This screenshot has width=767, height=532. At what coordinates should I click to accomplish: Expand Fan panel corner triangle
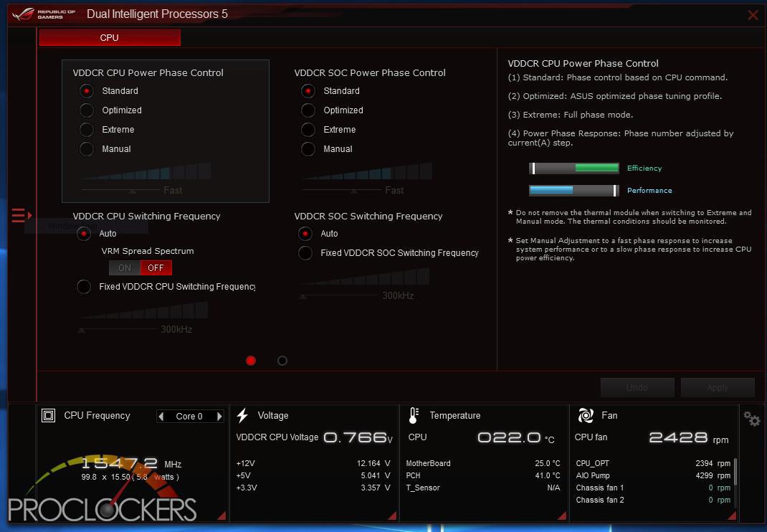tap(733, 516)
